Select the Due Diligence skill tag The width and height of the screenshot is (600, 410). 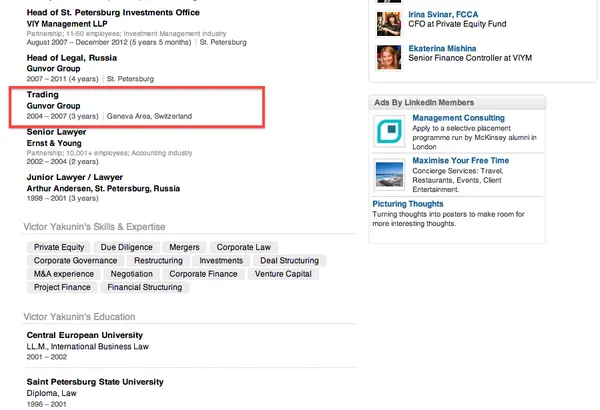(x=126, y=247)
